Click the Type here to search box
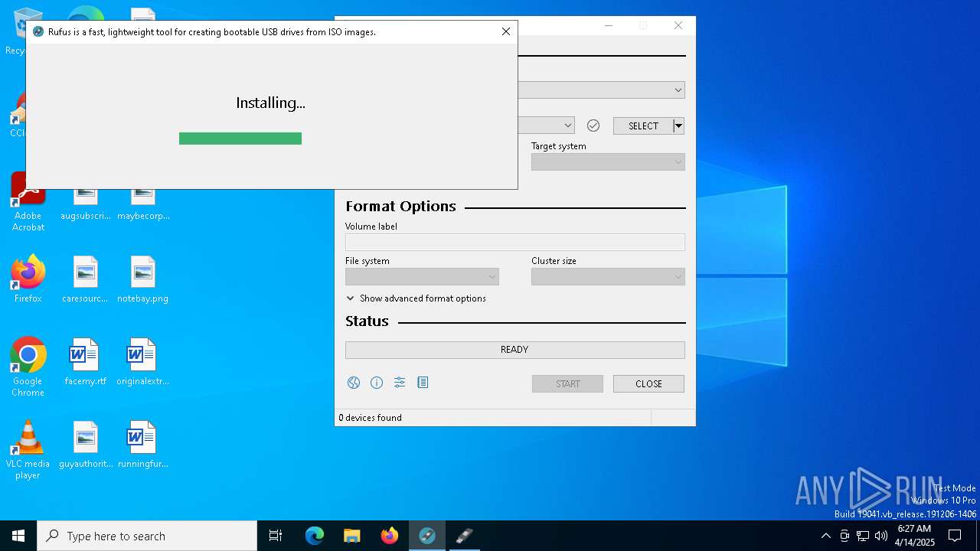This screenshot has width=980, height=551. tap(147, 536)
